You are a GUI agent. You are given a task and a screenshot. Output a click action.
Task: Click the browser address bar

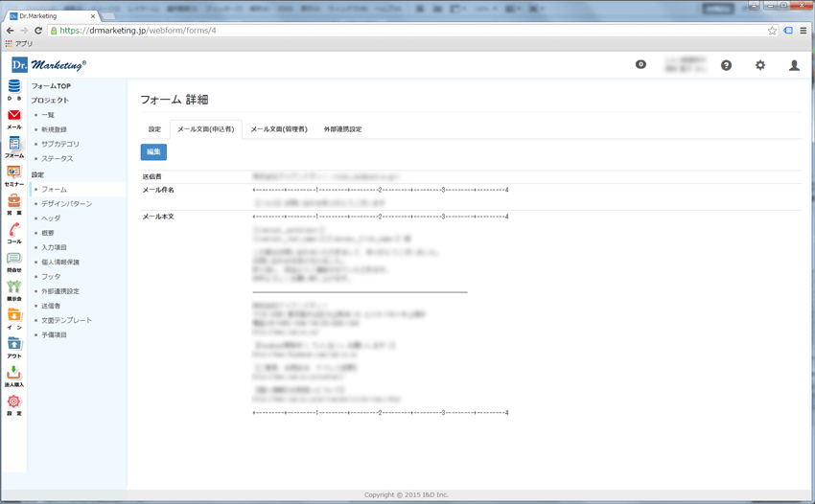(403, 31)
